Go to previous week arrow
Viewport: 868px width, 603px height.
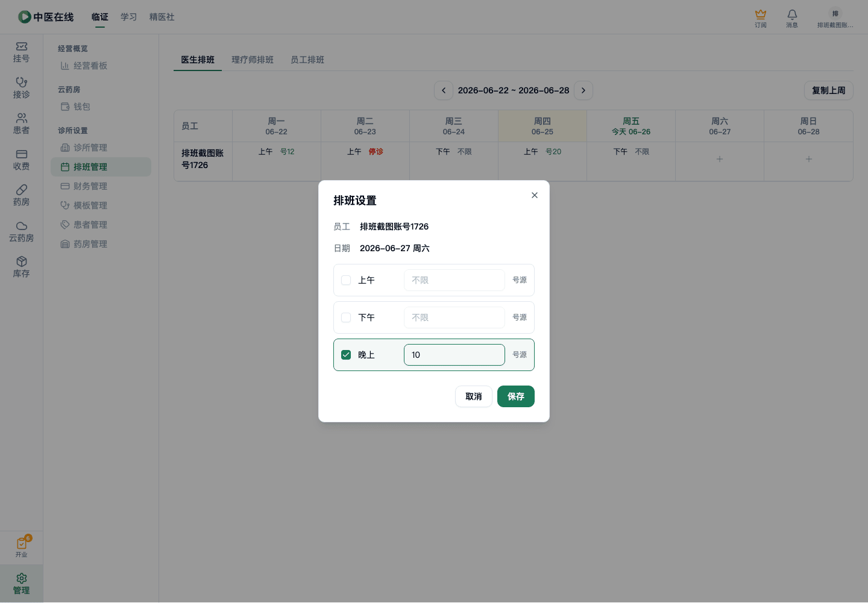(x=444, y=90)
